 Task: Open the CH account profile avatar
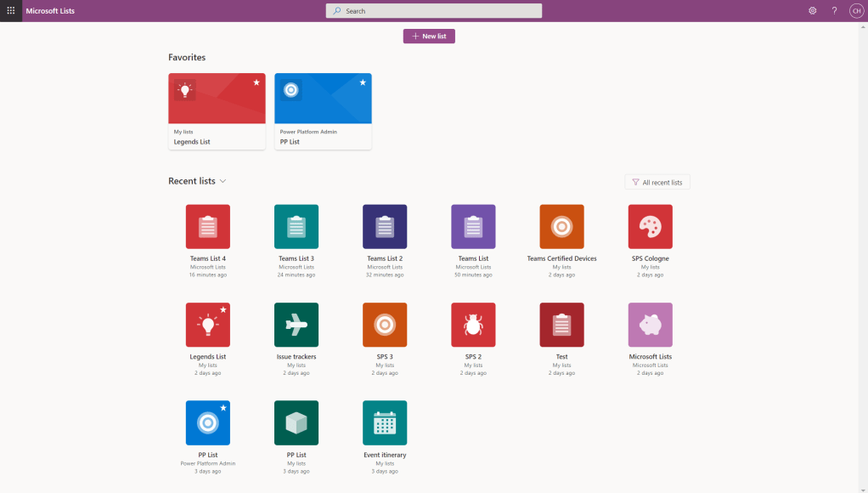856,11
